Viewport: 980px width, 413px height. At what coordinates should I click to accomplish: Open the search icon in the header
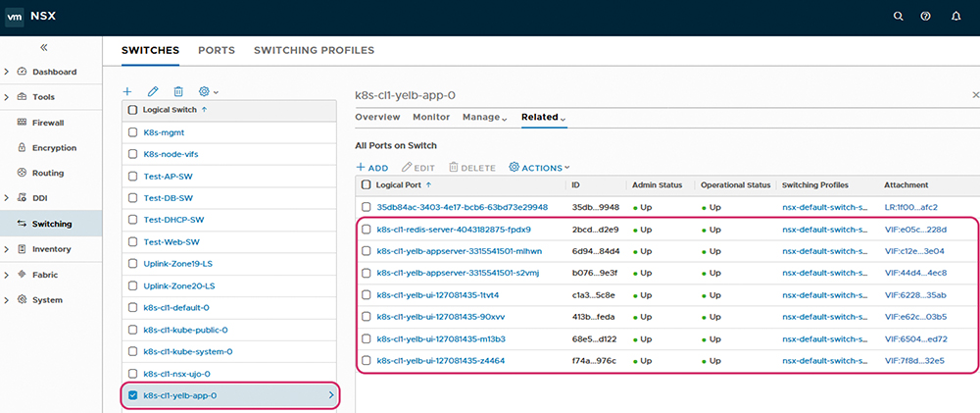tap(898, 17)
